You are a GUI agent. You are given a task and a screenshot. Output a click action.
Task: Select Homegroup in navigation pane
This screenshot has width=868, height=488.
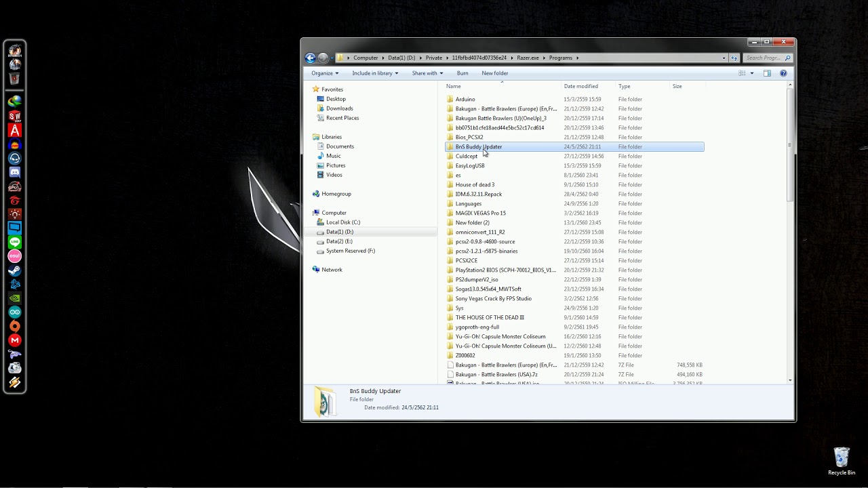coord(336,194)
